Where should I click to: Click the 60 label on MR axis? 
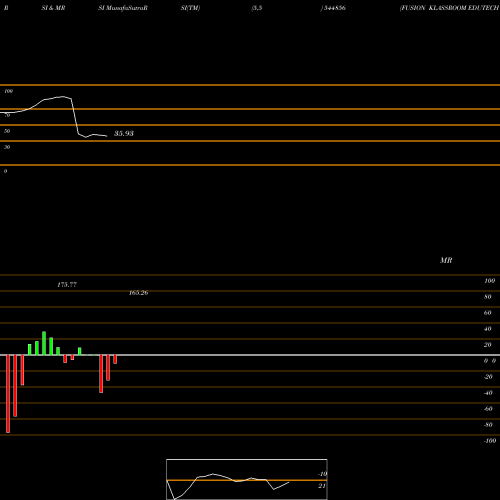pyautogui.click(x=488, y=313)
